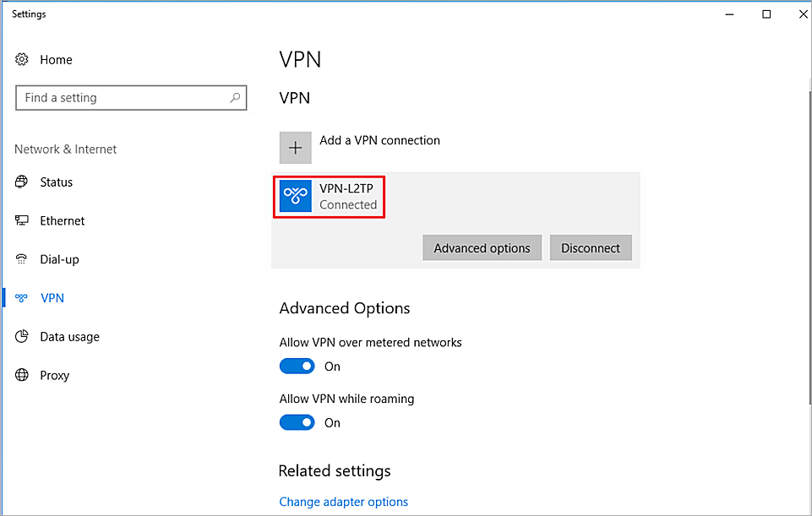Screen dimensions: 812x516
Task: Open the Ethernet settings page
Action: click(x=63, y=221)
